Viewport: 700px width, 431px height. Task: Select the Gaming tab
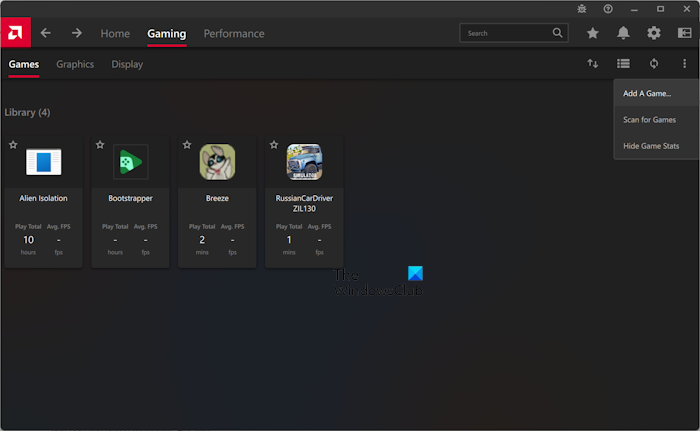167,33
